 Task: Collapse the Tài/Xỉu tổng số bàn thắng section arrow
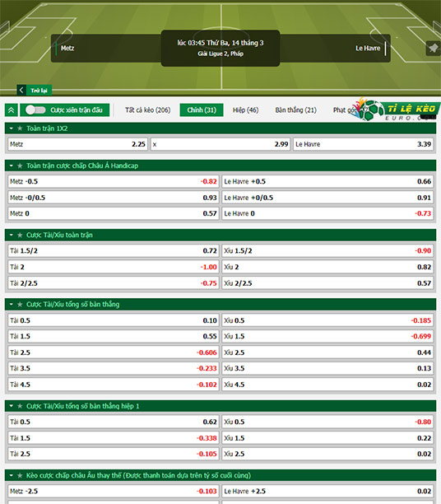coord(12,305)
